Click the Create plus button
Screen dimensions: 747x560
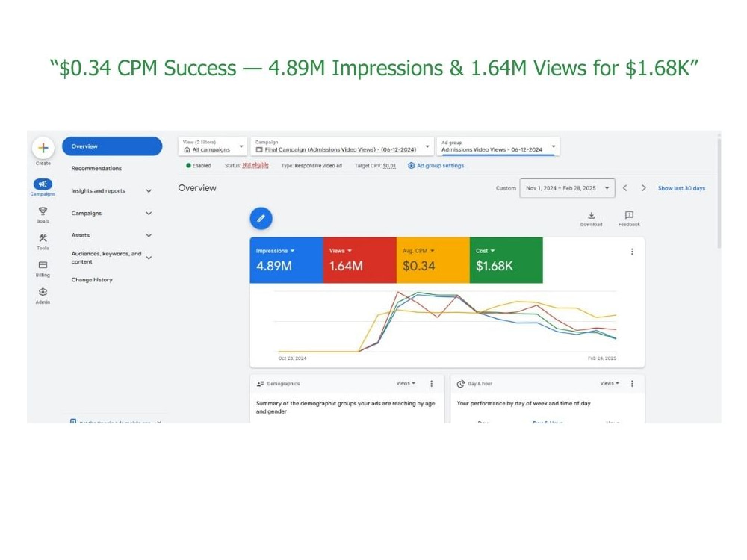tap(43, 148)
